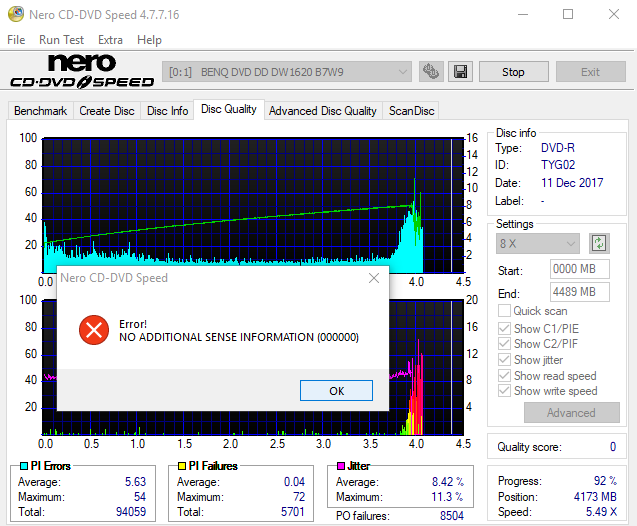Open the 8 X speed dropdown
The height and width of the screenshot is (526, 637).
coord(538,244)
